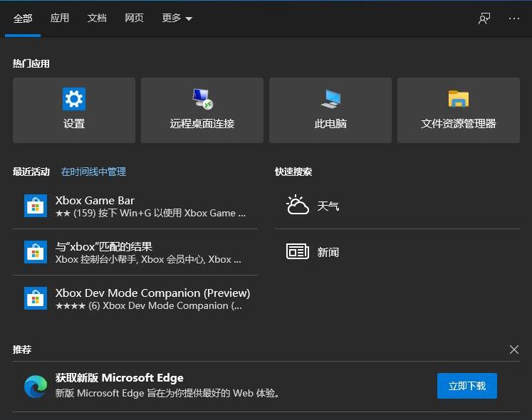Click Store icon beside Xbox Game Bar
The height and width of the screenshot is (420, 532).
pyautogui.click(x=36, y=206)
